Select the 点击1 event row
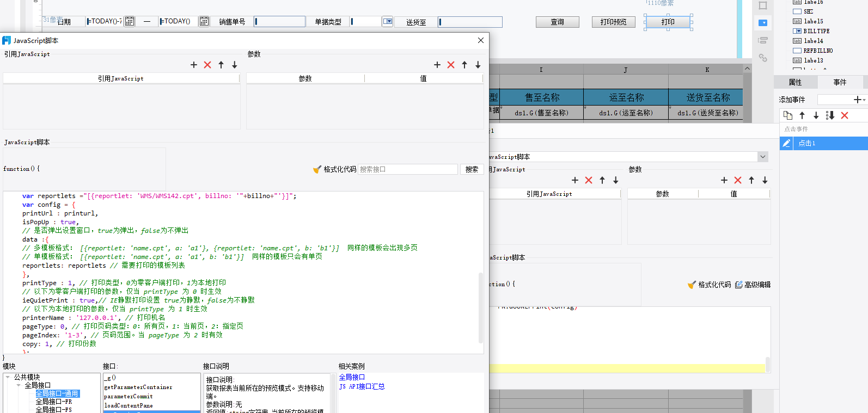 pyautogui.click(x=823, y=143)
